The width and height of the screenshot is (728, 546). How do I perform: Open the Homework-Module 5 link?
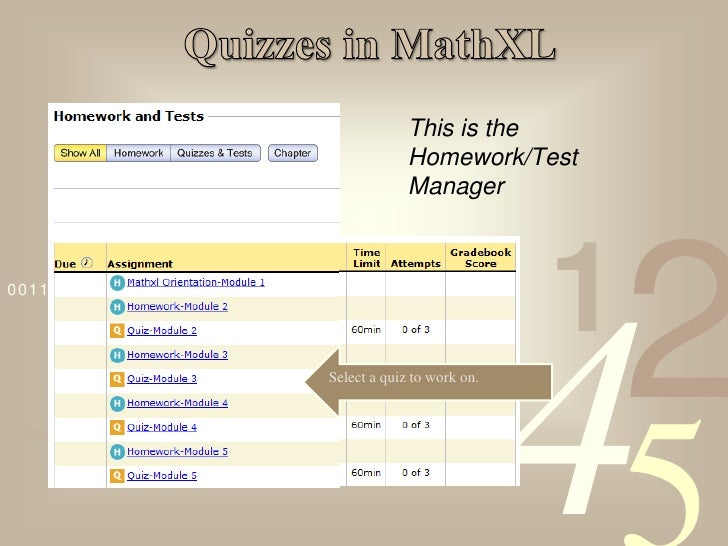[x=177, y=451]
